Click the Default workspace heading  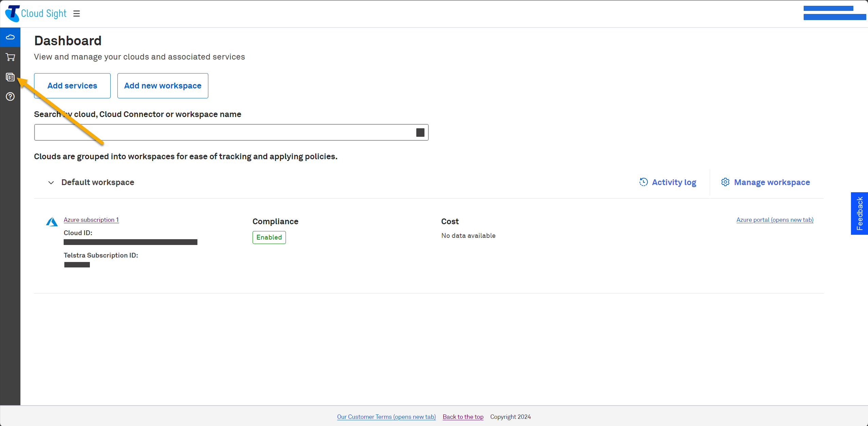click(98, 182)
